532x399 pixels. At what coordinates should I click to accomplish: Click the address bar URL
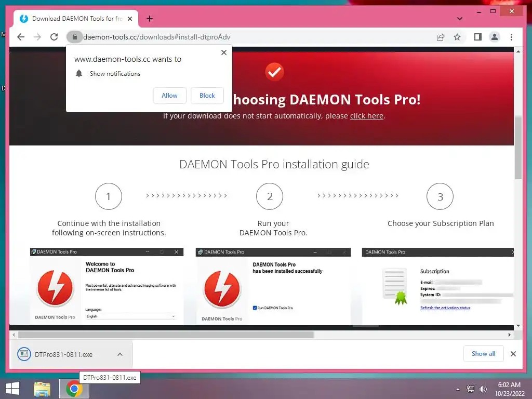tap(157, 37)
